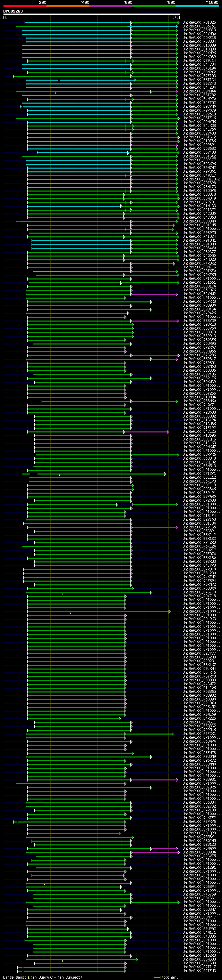Select the UniRef100_Q8H173-2 entry

coord(201,179)
